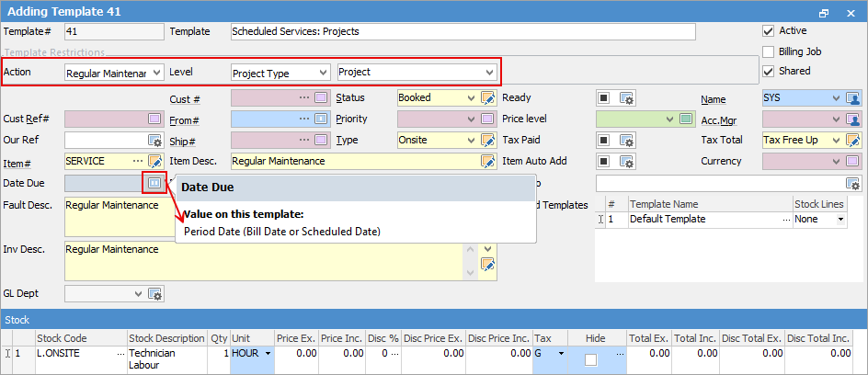Click the Ship# field options icon
Screen dimensions: 868x375
pyautogui.click(x=321, y=140)
